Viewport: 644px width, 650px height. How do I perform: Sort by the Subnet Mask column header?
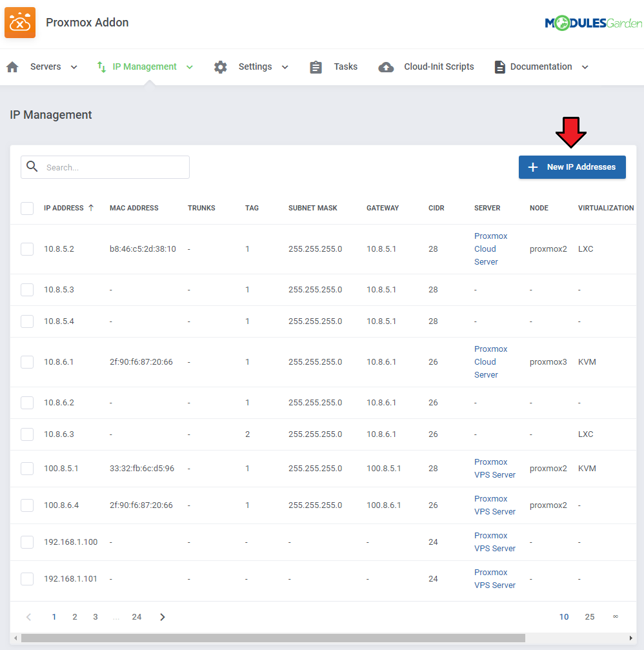(313, 208)
